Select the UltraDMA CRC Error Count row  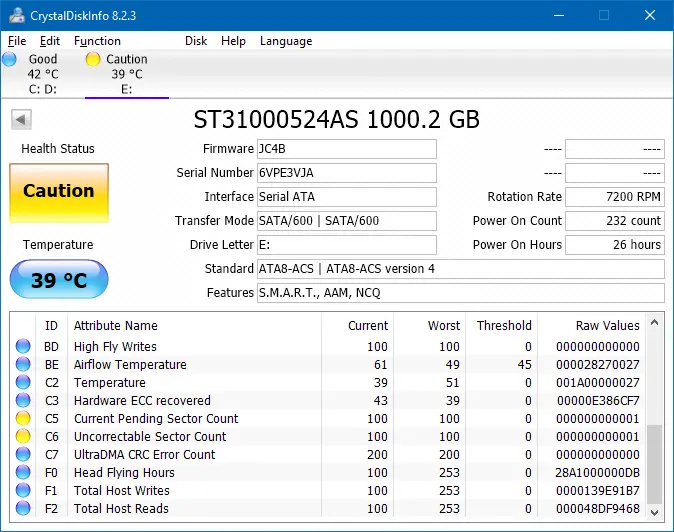[x=328, y=455]
